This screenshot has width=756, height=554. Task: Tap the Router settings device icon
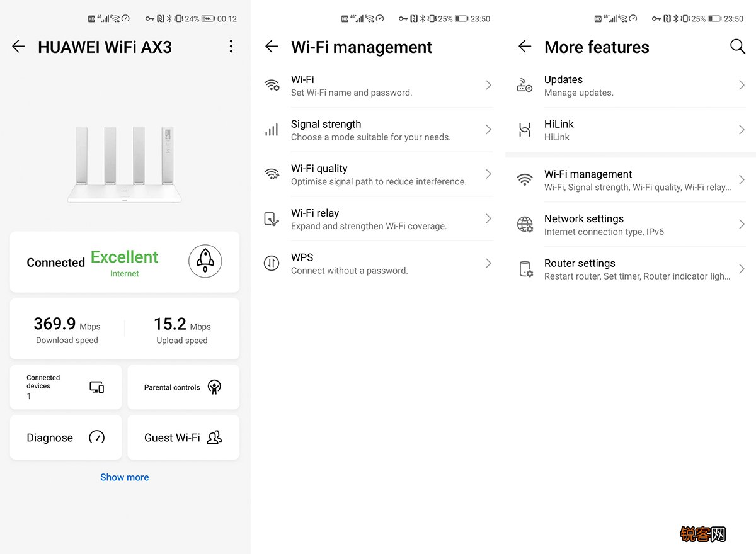point(525,269)
